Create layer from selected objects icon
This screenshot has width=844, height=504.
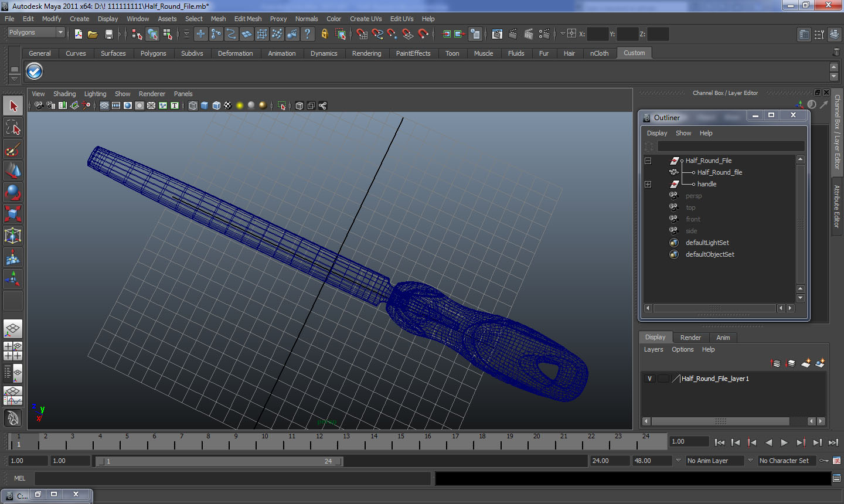(x=820, y=363)
